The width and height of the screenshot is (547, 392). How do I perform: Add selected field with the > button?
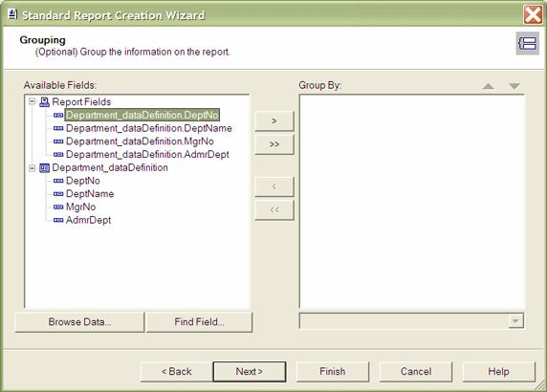pyautogui.click(x=274, y=121)
